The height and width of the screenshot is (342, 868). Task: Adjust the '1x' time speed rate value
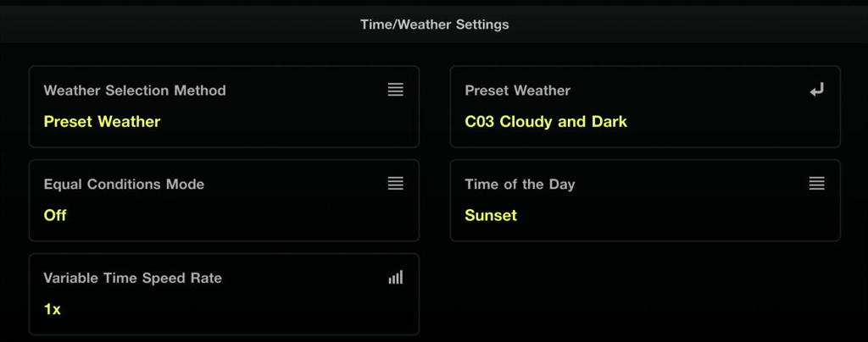53,309
